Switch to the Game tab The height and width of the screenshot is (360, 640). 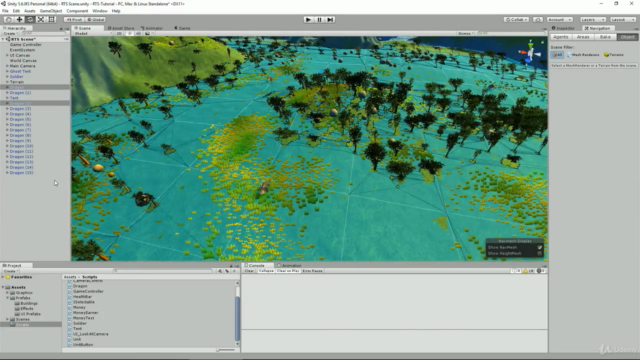pos(182,28)
